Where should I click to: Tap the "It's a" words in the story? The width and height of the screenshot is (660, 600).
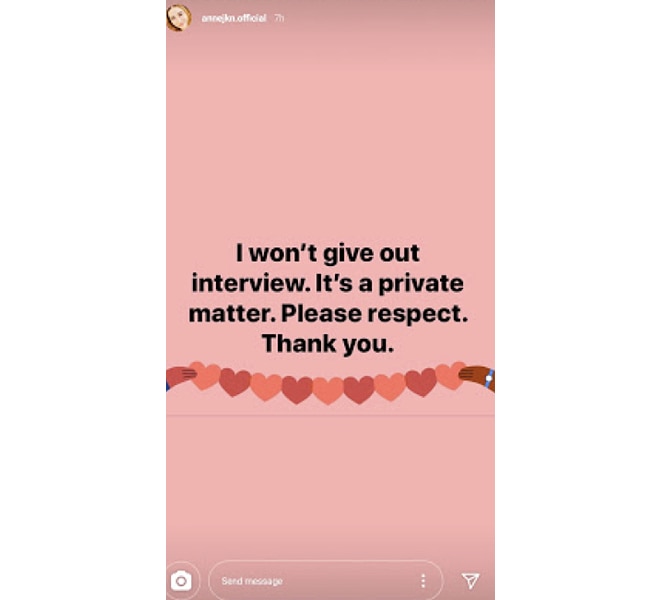pyautogui.click(x=344, y=283)
